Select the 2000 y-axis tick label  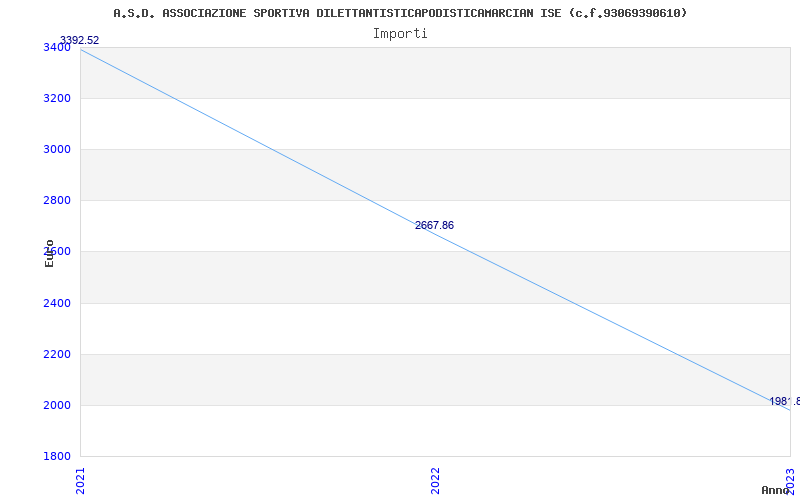(57, 406)
